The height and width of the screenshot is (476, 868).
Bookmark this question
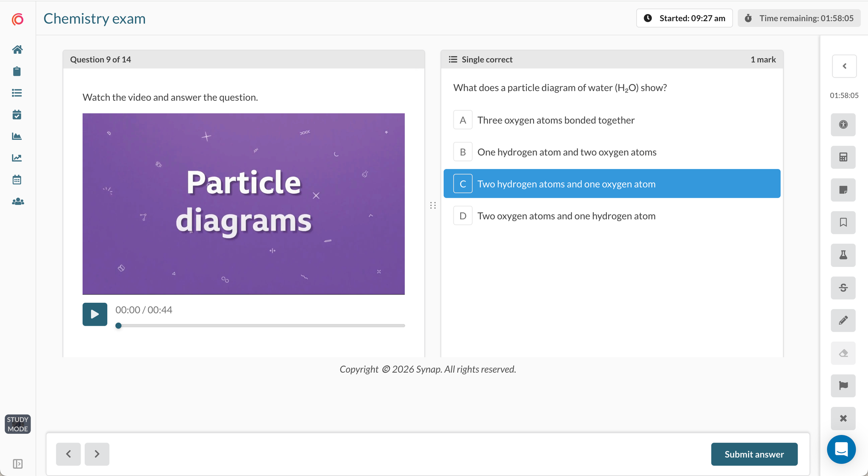(x=843, y=222)
